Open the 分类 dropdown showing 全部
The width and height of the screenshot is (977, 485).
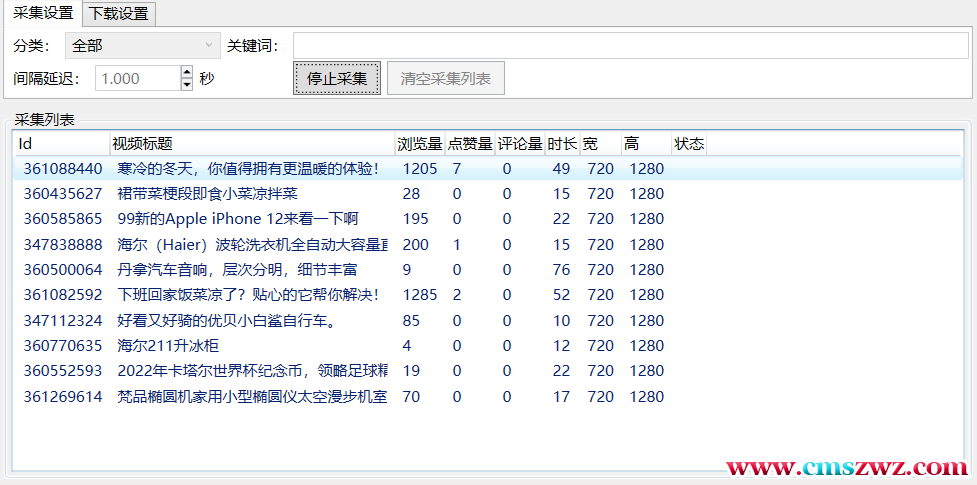pyautogui.click(x=142, y=45)
